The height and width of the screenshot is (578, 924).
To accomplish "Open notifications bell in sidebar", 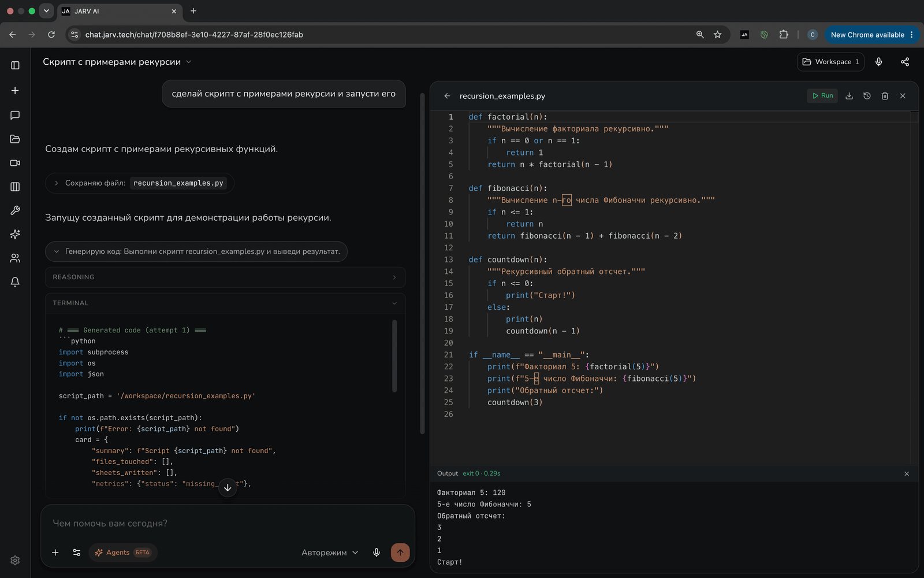I will 15,281.
